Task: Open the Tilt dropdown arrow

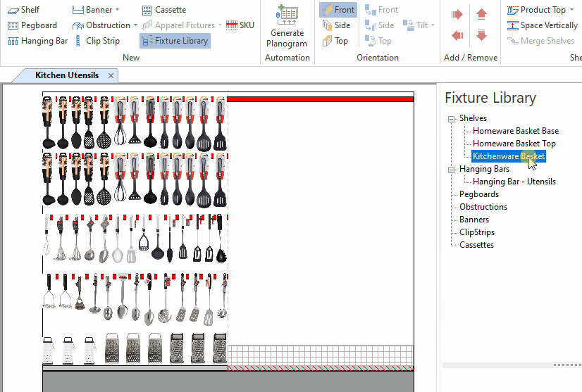Action: (x=433, y=25)
